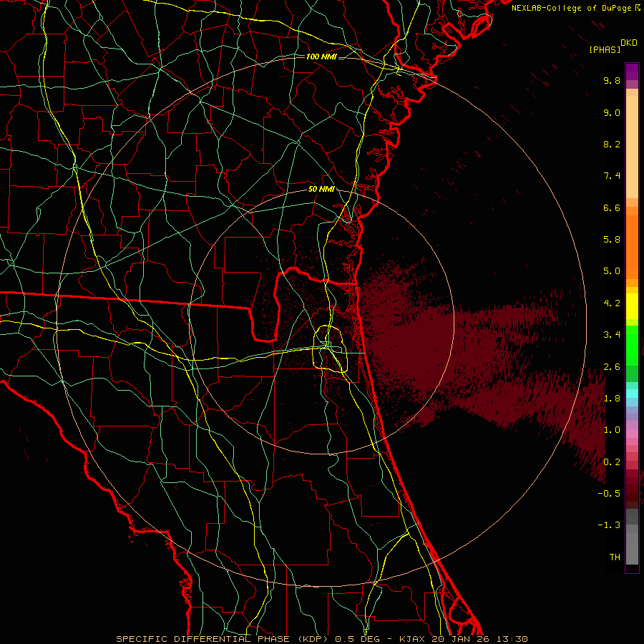Click the 8.2 legend value

tap(612, 144)
